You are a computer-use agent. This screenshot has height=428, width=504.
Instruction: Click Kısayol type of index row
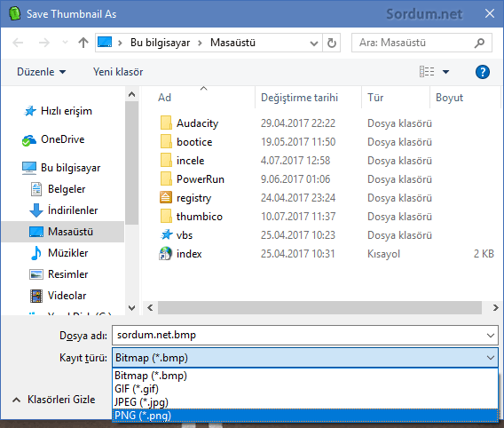click(x=384, y=254)
